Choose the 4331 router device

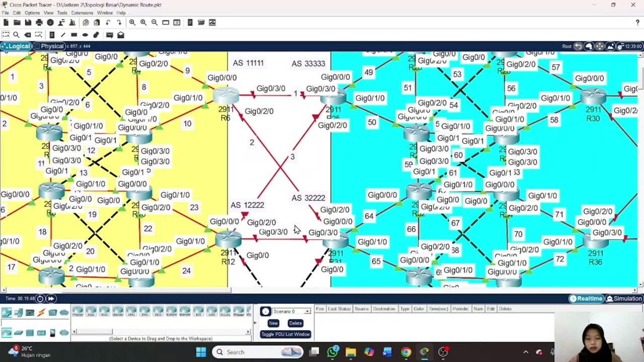91,312
